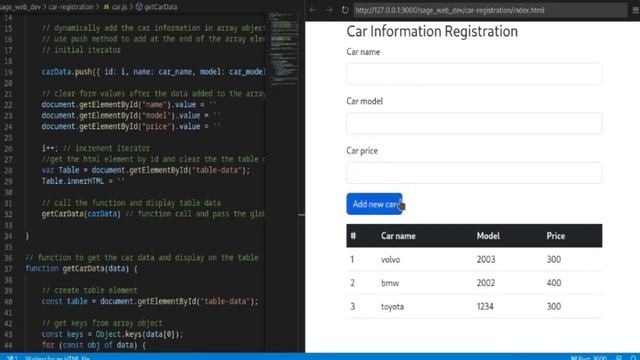Open the browser hamburger menu
The height and width of the screenshot is (360, 640).
coord(636,10)
